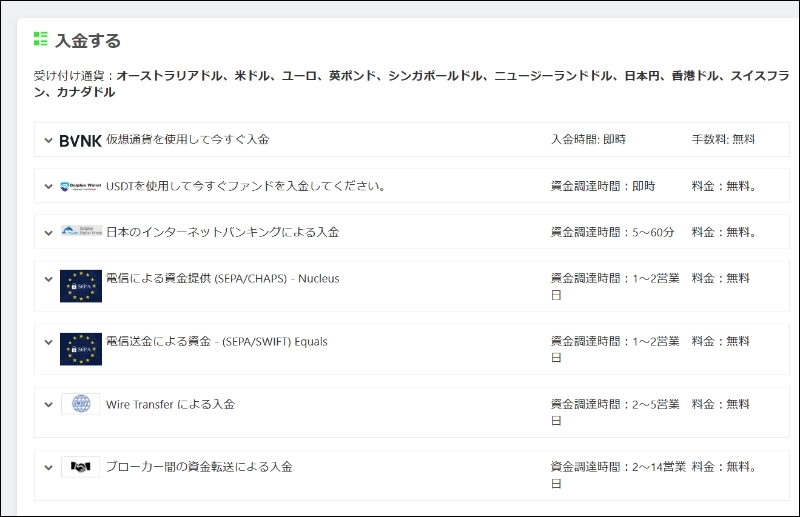Screen dimensions: 800x517
Task: Click the BVNK logo
Action: [x=80, y=140]
